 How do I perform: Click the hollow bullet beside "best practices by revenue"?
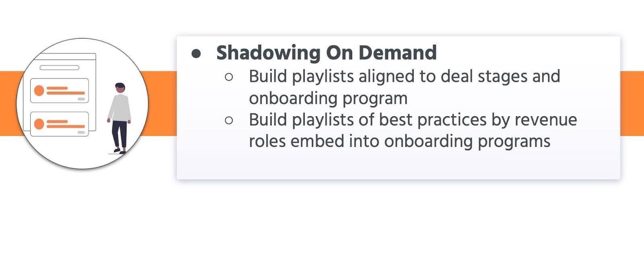[x=229, y=120]
